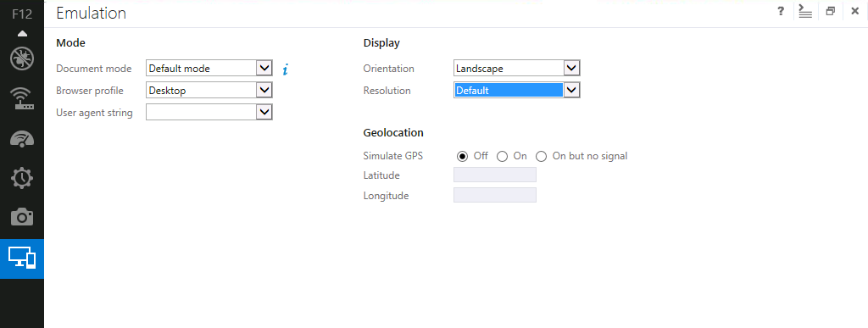Viewport: 868px width, 328px height.
Task: Click the Latitude input field
Action: 495,175
